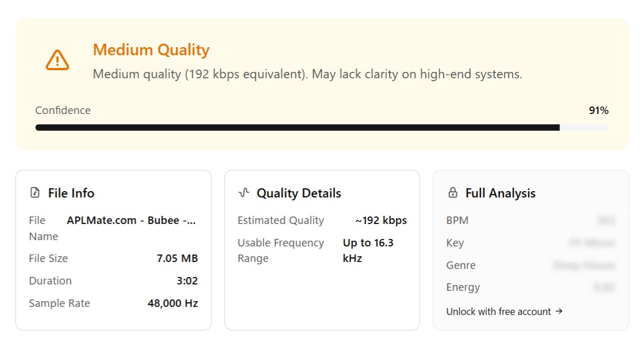Click the truncated file name APLMate.com - Bubee
Image resolution: width=644 pixels, height=346 pixels.
(x=131, y=220)
